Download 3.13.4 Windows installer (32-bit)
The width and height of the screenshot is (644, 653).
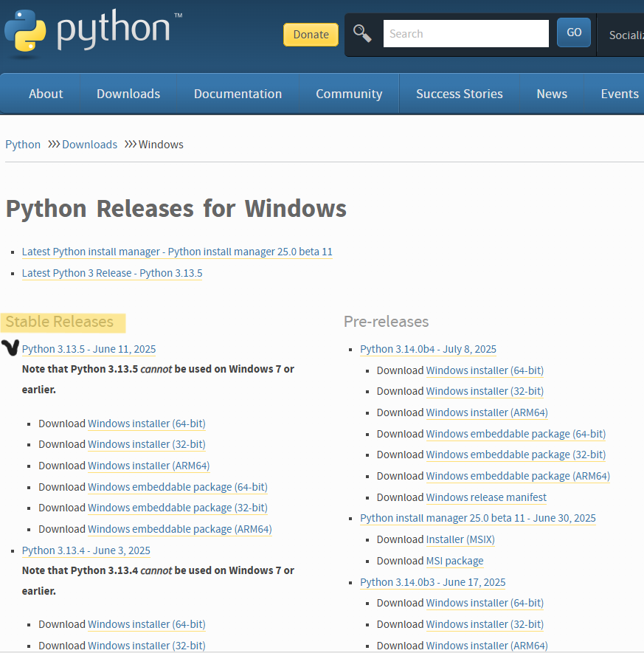tap(147, 646)
